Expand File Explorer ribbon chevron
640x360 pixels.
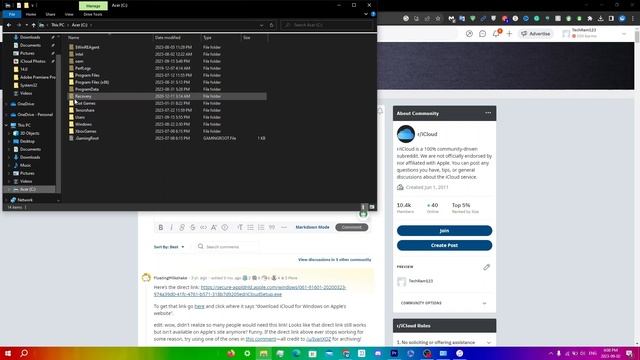pos(366,14)
